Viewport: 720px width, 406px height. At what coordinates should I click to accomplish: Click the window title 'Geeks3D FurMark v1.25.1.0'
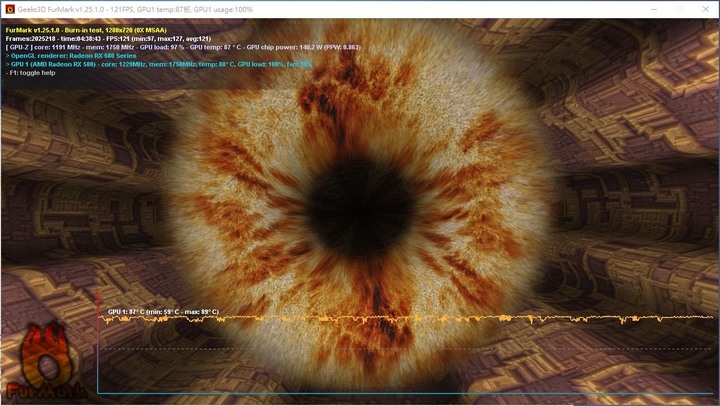click(x=60, y=9)
